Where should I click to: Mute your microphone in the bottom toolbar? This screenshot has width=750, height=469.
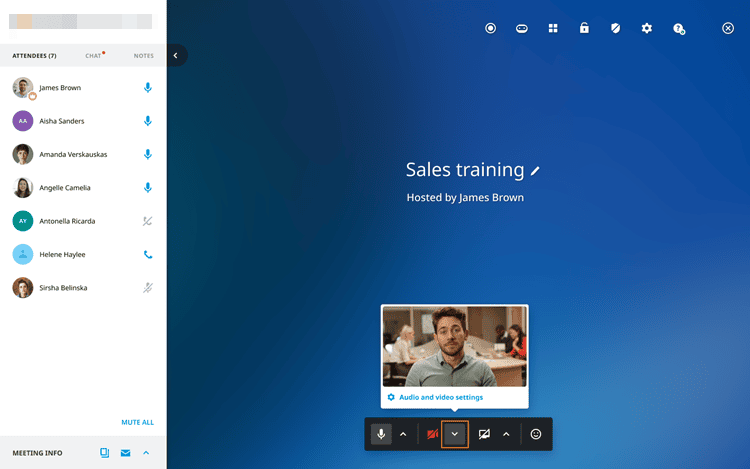(381, 434)
